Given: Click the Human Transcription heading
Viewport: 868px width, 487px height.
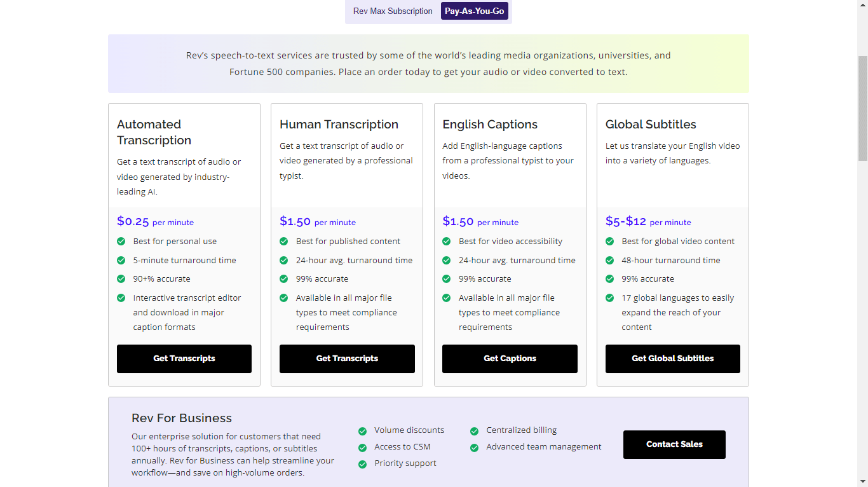Looking at the screenshot, I should (339, 125).
